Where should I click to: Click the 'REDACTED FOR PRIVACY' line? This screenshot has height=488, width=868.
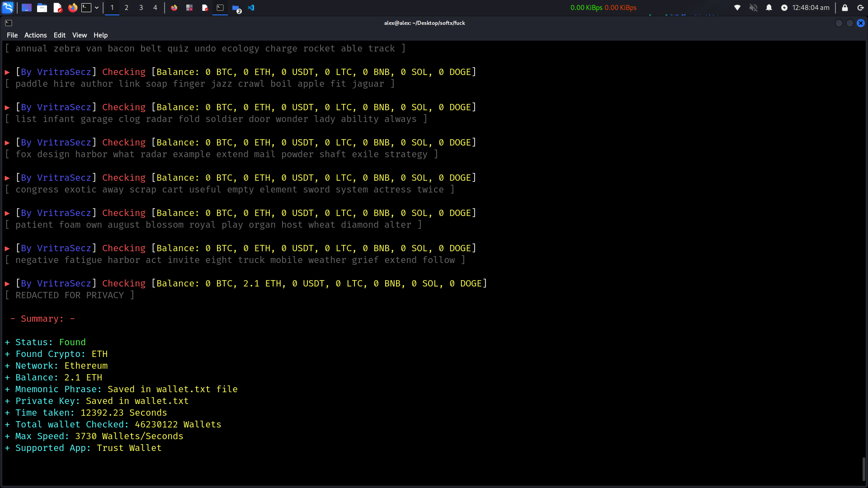coord(70,296)
